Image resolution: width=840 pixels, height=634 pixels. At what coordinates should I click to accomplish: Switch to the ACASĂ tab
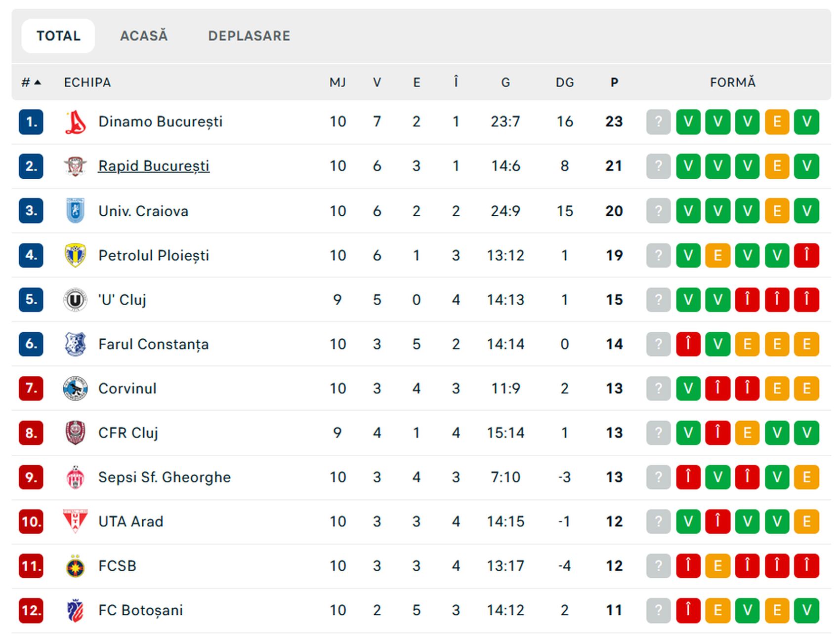(x=144, y=36)
